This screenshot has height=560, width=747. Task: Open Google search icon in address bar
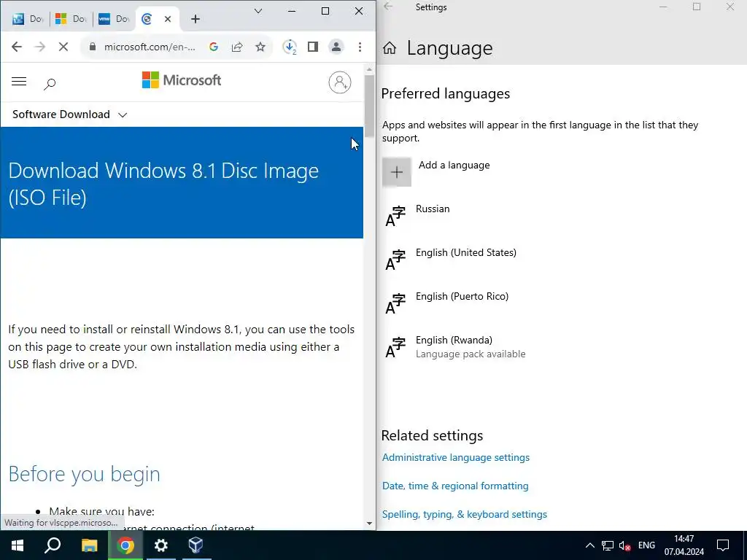(x=214, y=47)
